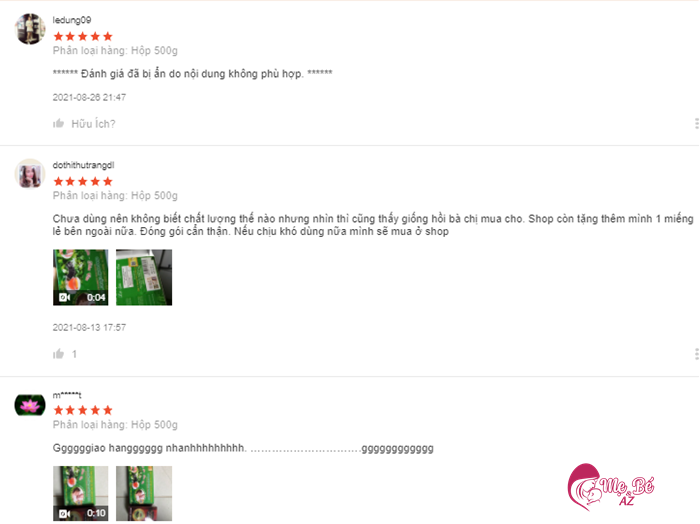700x524 pixels.
Task: Open three-dot menu on ledung09's review
Action: tap(696, 124)
